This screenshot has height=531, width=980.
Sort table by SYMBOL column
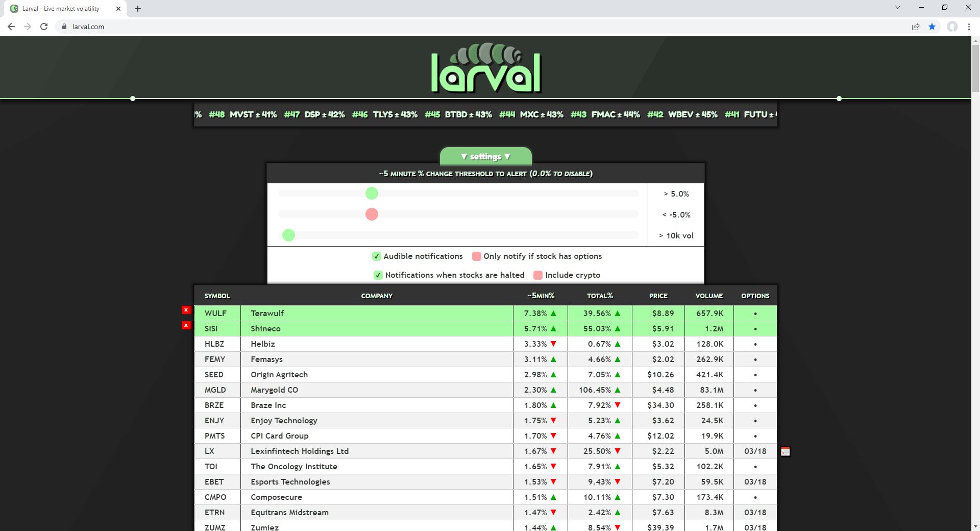pos(217,296)
